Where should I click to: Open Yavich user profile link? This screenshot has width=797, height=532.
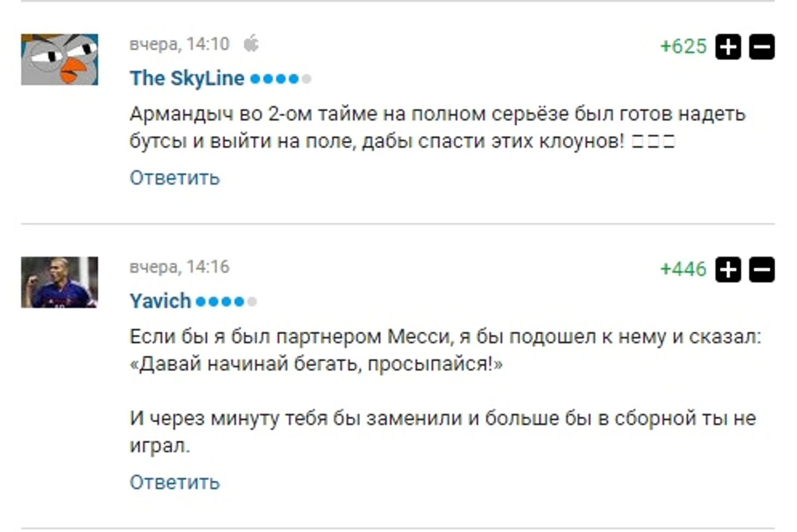tap(160, 301)
